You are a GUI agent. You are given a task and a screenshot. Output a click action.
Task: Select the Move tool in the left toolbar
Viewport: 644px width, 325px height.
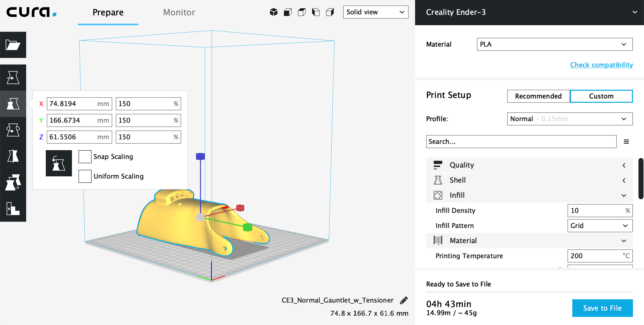point(13,77)
